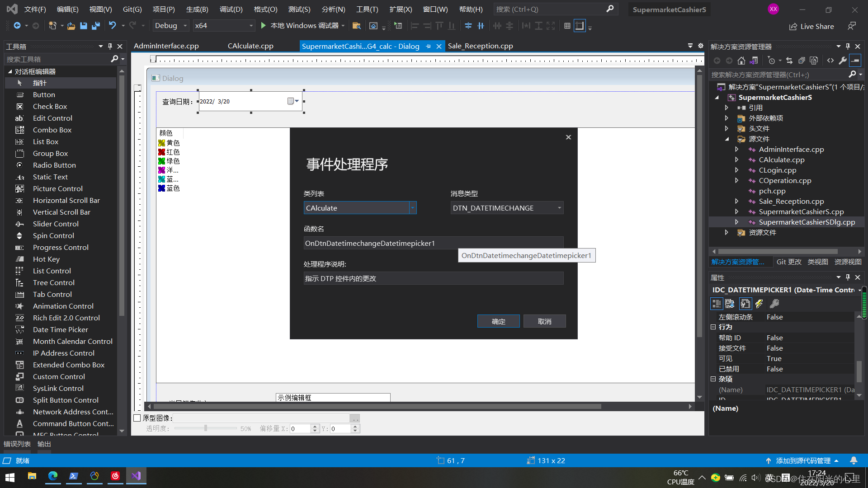Switch to the Sale_Reception.cpp tab
The image size is (868, 488).
(x=480, y=46)
